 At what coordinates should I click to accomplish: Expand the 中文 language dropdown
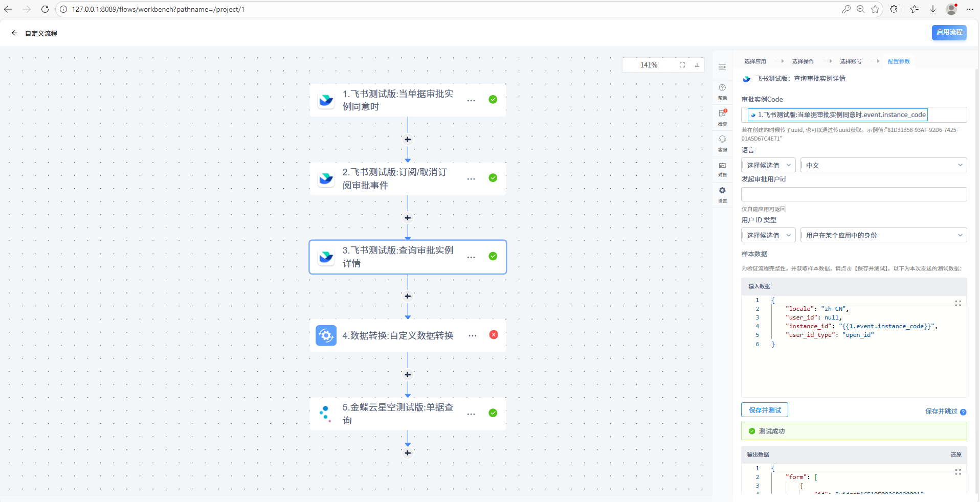[x=883, y=165]
